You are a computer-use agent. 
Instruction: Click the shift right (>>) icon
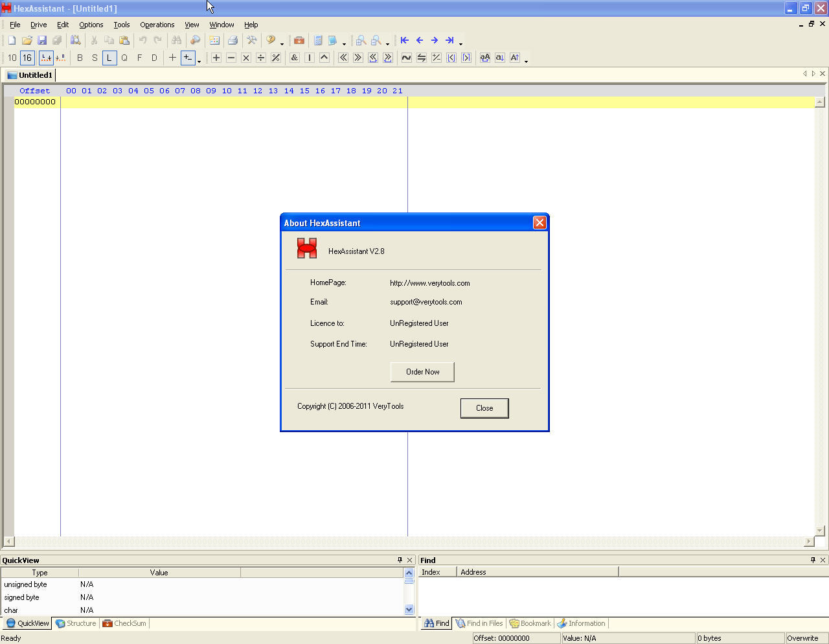click(358, 58)
